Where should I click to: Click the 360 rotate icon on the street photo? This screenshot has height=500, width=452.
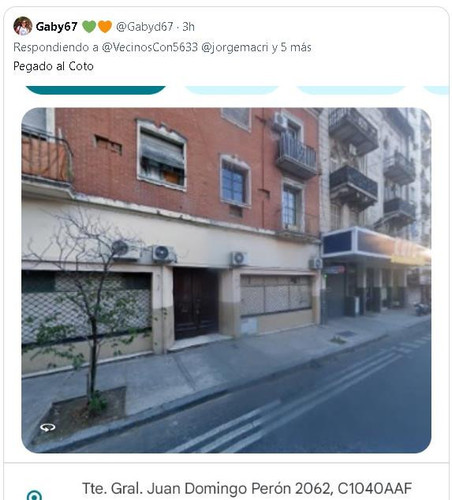tap(47, 427)
